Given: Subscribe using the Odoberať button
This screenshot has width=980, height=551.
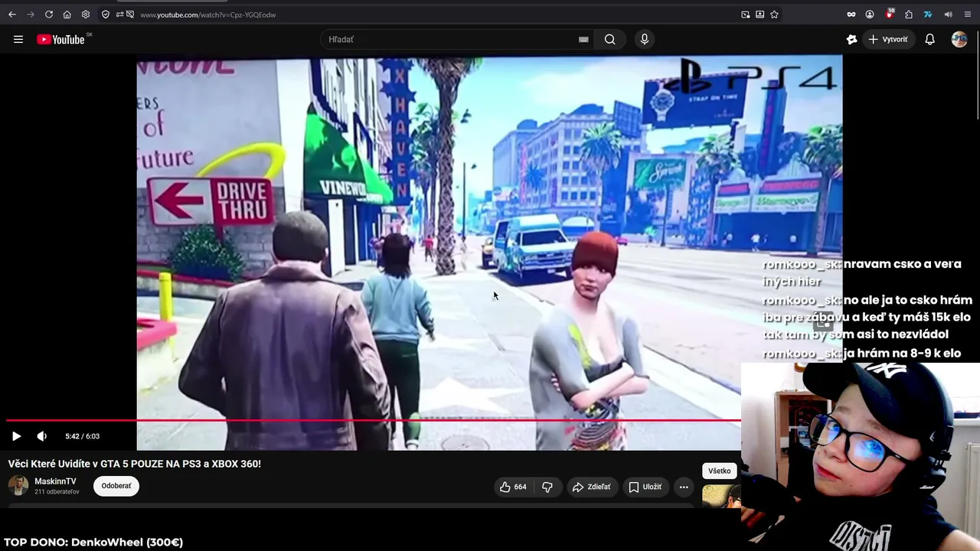Looking at the screenshot, I should click(x=116, y=486).
